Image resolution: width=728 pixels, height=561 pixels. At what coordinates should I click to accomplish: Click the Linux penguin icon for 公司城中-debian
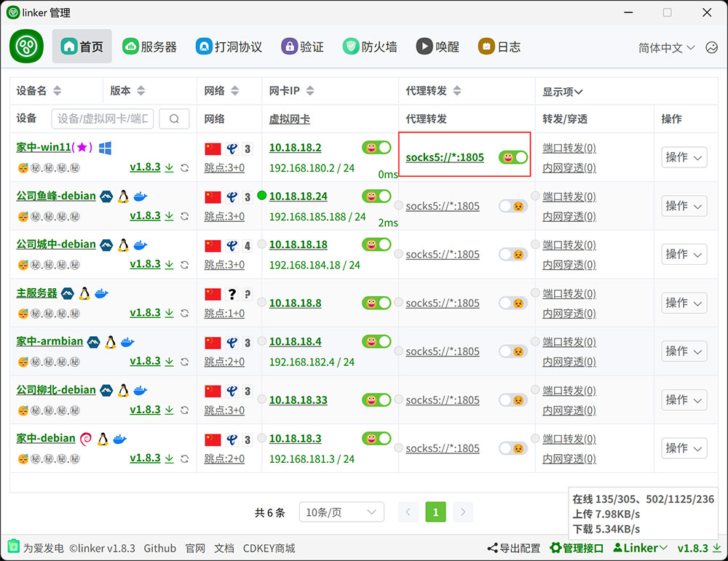(x=123, y=244)
